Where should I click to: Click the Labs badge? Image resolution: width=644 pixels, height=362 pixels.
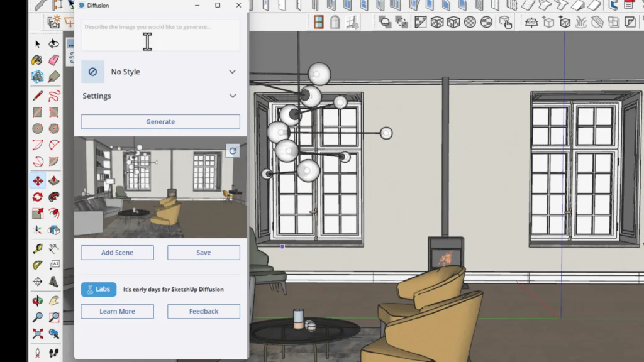pyautogui.click(x=99, y=290)
